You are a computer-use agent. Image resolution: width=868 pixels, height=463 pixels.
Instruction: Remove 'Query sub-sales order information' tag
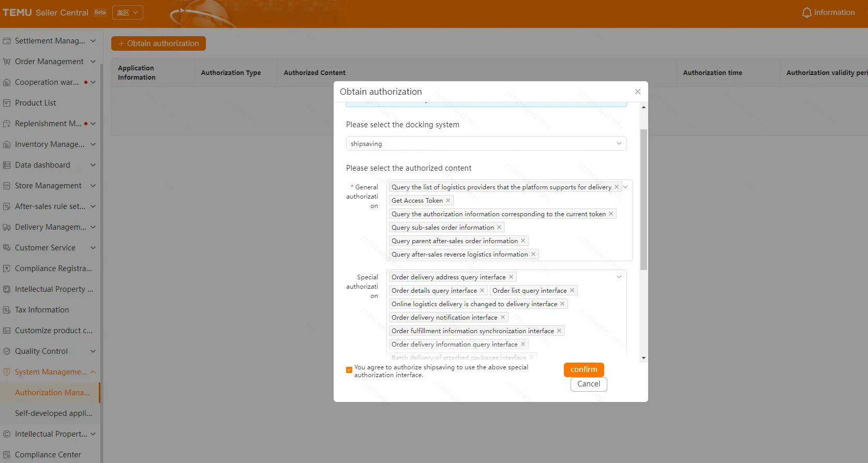coord(499,228)
